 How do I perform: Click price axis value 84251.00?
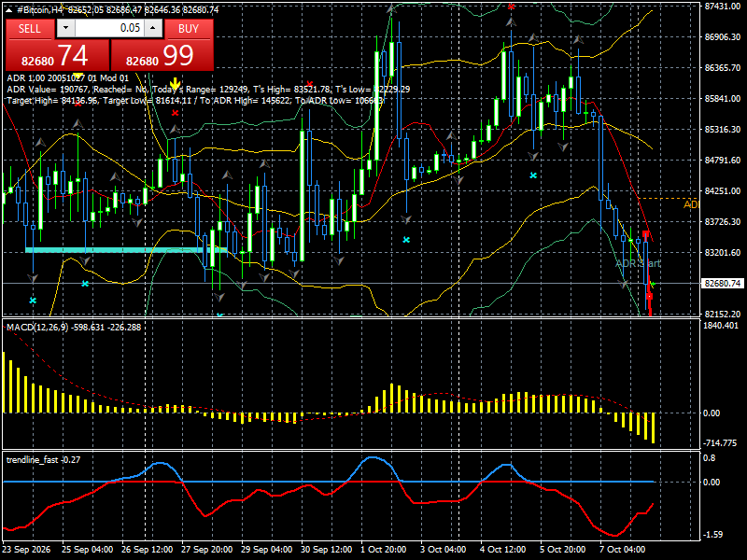723,191
